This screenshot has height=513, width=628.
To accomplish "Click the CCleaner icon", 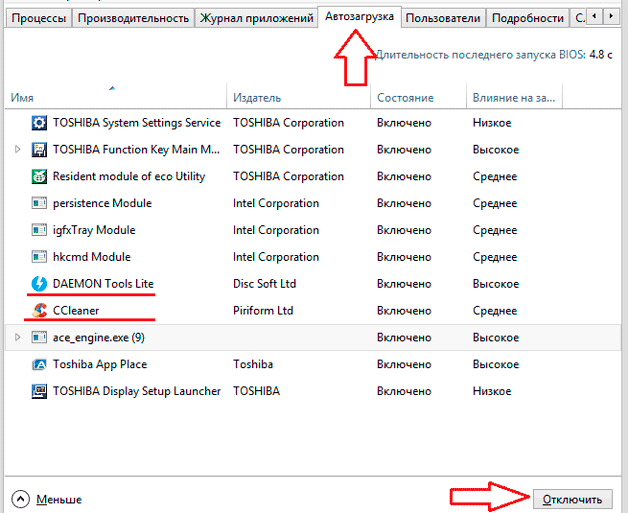I will click(39, 310).
